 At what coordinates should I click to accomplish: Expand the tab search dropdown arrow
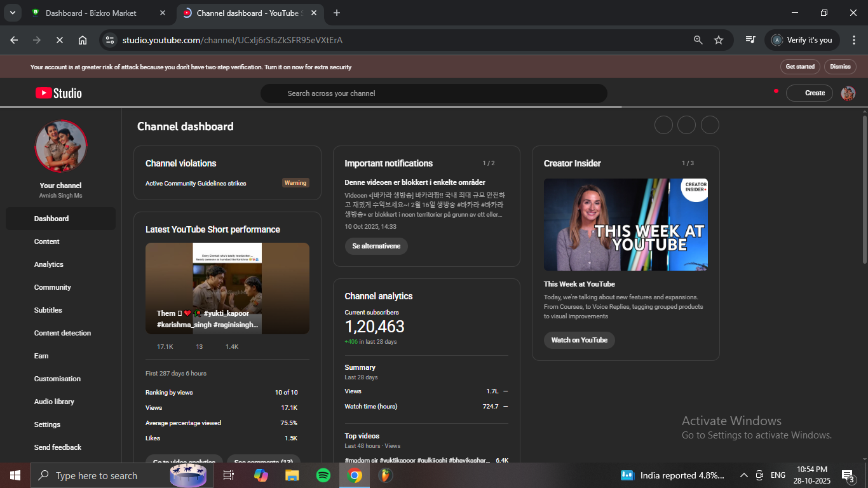click(x=12, y=13)
